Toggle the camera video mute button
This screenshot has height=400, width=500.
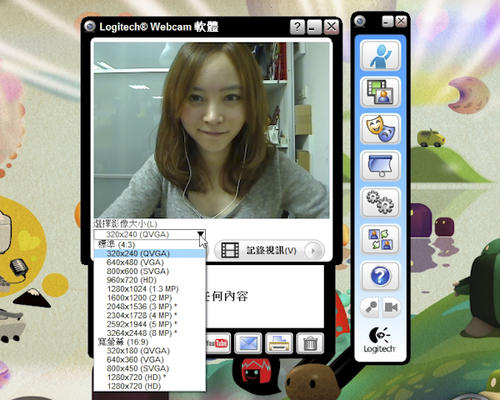[x=391, y=307]
